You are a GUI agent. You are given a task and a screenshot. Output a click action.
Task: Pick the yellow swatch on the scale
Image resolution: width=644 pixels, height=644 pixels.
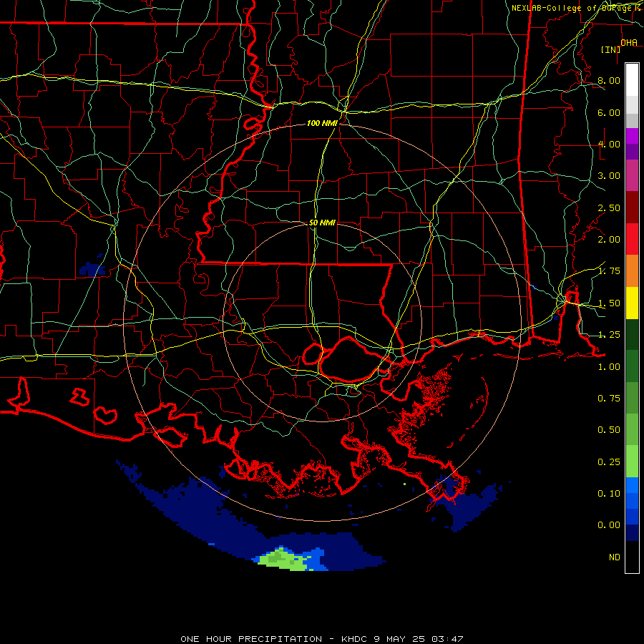632,303
